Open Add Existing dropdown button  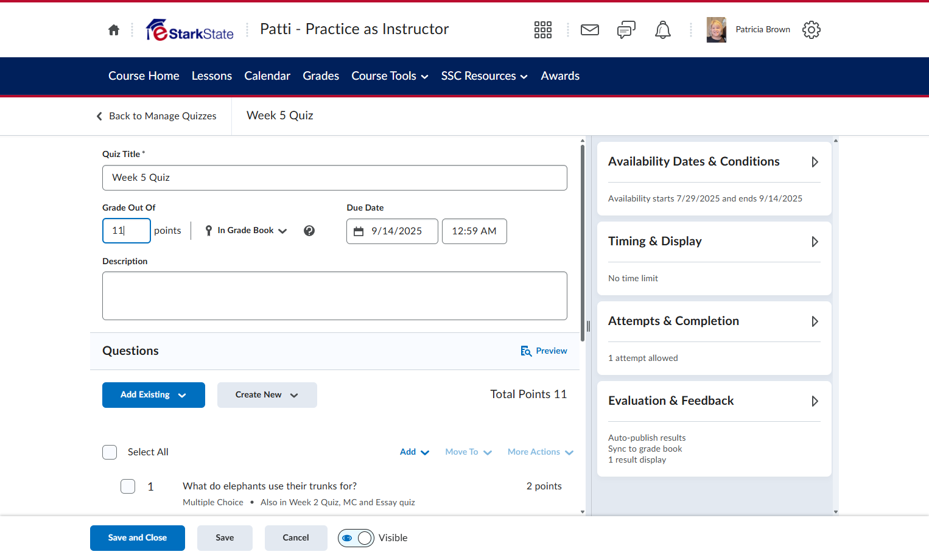click(153, 395)
